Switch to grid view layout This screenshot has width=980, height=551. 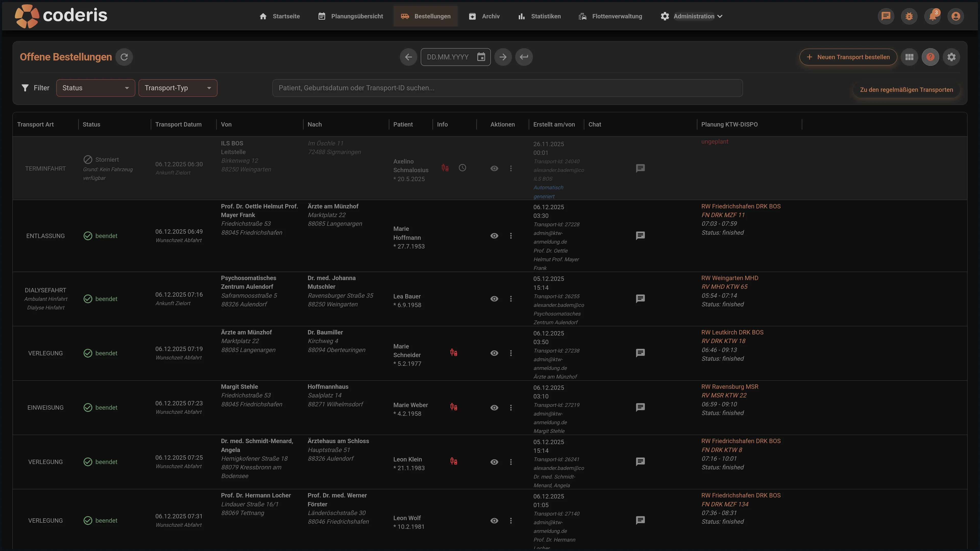[x=910, y=57]
